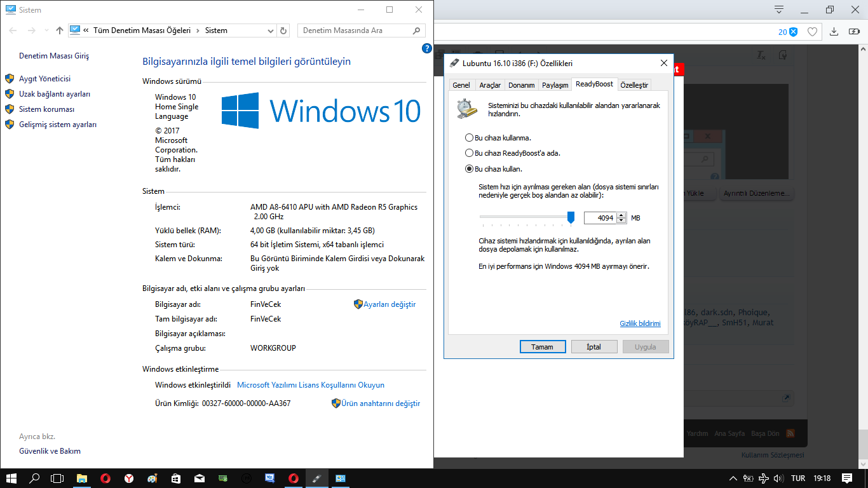Image resolution: width=868 pixels, height=488 pixels.
Task: Click the RSS feed icon in browser footer
Action: click(790, 433)
